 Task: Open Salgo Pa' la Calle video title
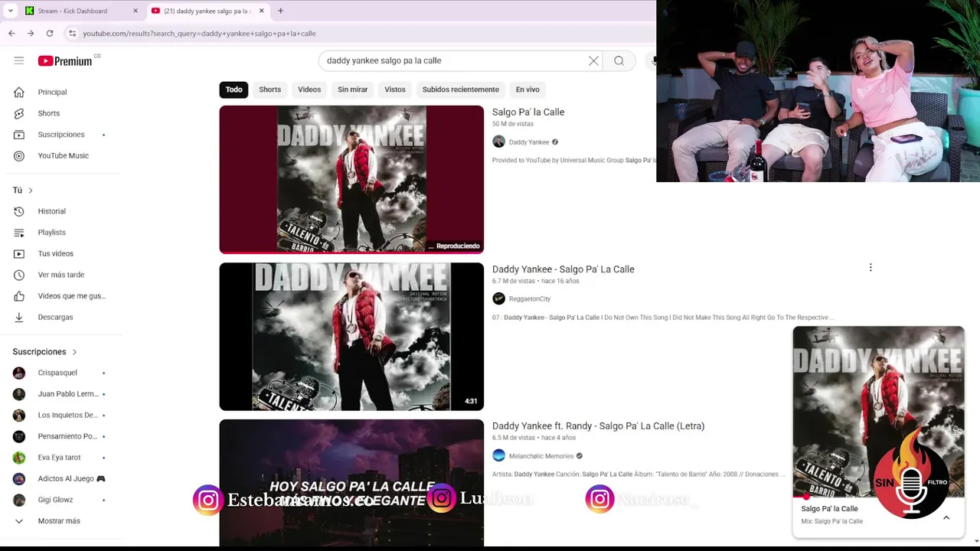pos(528,112)
